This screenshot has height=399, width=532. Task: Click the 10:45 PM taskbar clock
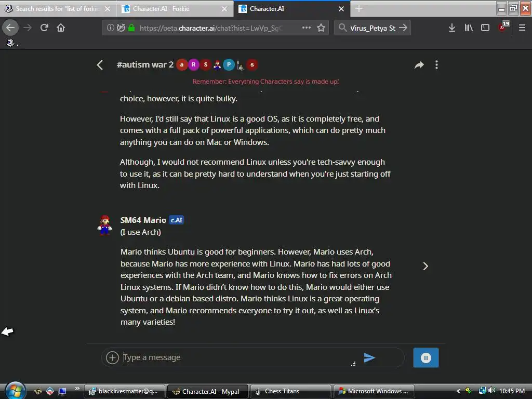pyautogui.click(x=512, y=391)
